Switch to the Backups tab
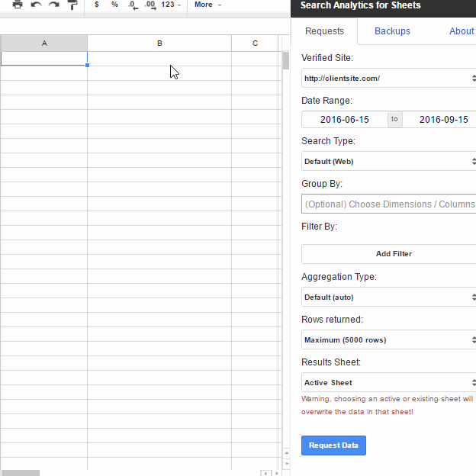476x476 pixels. pyautogui.click(x=392, y=31)
